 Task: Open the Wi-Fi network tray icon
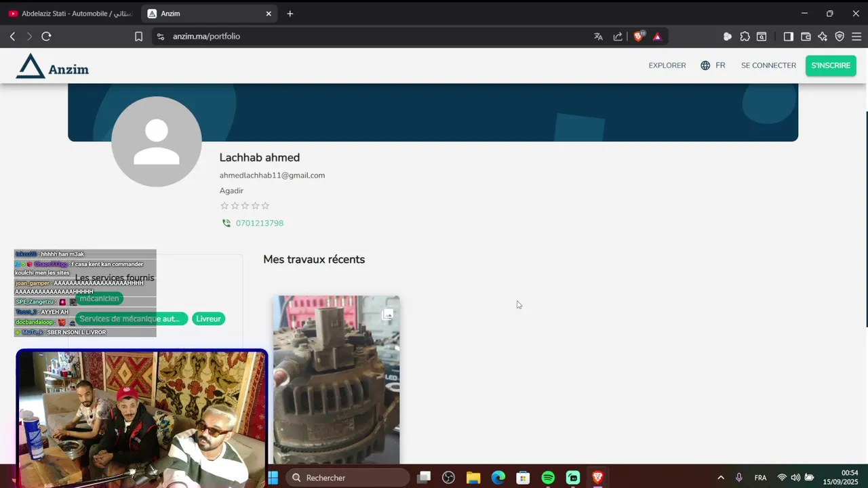click(x=782, y=478)
